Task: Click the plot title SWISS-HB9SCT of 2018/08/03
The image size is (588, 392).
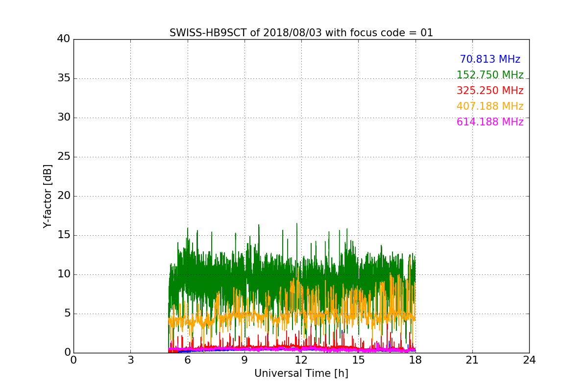Action: [x=301, y=33]
